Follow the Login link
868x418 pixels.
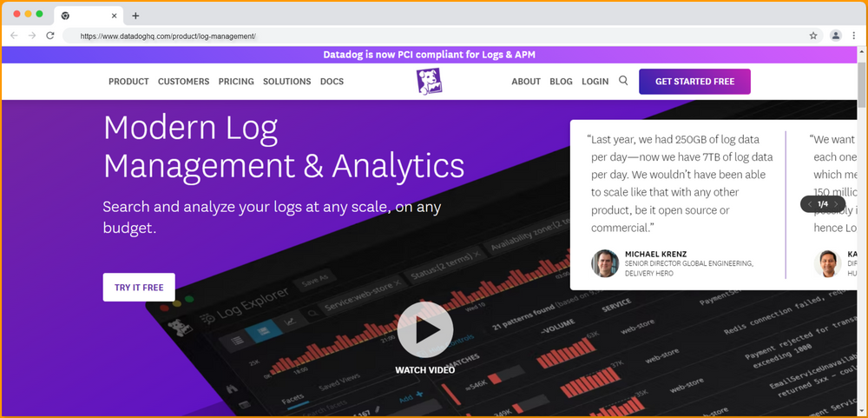595,82
